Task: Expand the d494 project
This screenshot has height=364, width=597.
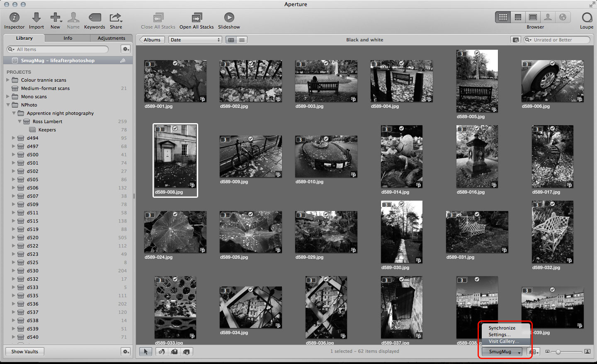Action: (14, 138)
